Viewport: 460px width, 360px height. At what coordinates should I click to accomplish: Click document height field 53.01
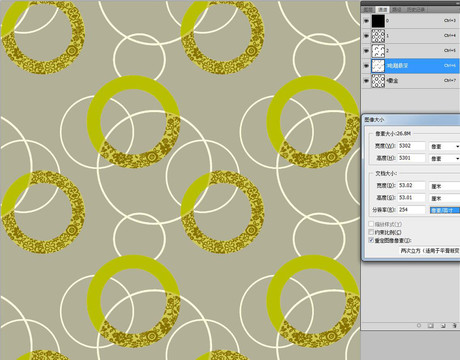(x=411, y=198)
